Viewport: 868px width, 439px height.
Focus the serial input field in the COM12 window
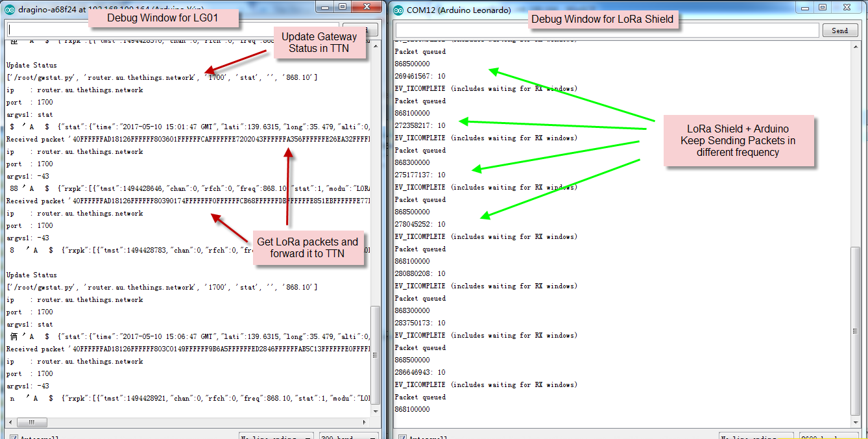point(607,31)
